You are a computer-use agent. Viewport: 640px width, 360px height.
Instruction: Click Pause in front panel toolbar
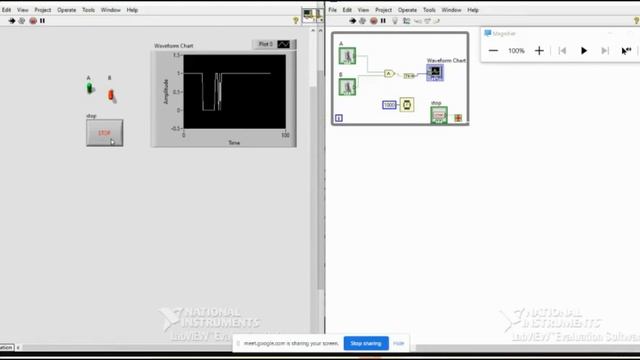(42, 21)
